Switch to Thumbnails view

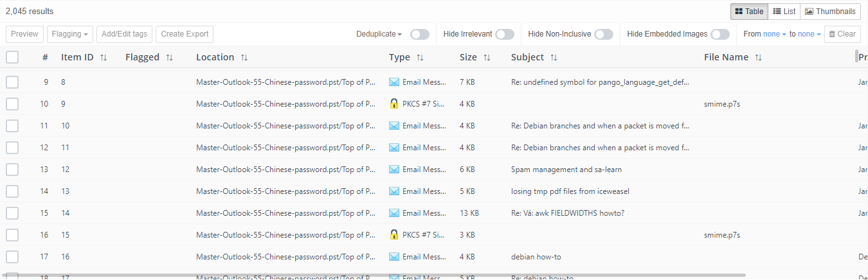[830, 12]
